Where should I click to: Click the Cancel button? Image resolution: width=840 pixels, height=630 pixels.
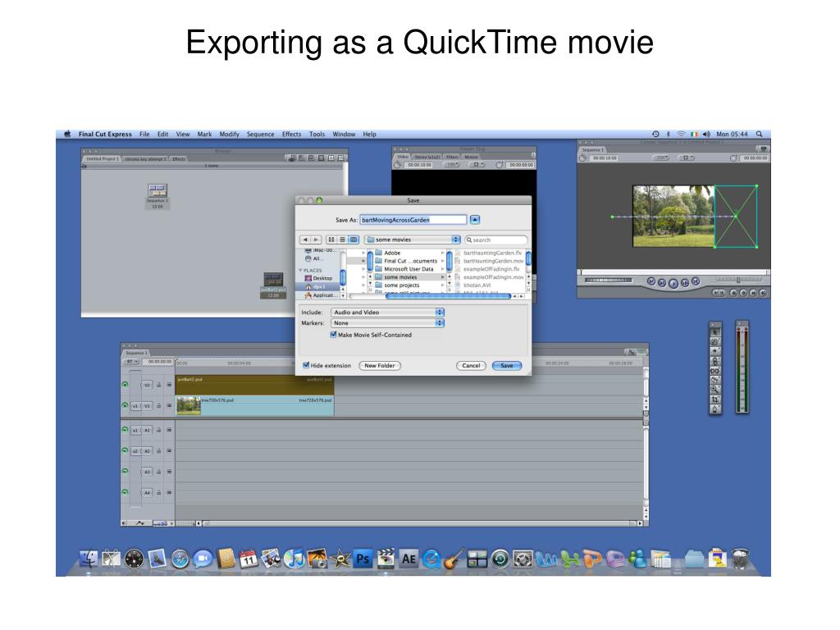pyautogui.click(x=471, y=365)
